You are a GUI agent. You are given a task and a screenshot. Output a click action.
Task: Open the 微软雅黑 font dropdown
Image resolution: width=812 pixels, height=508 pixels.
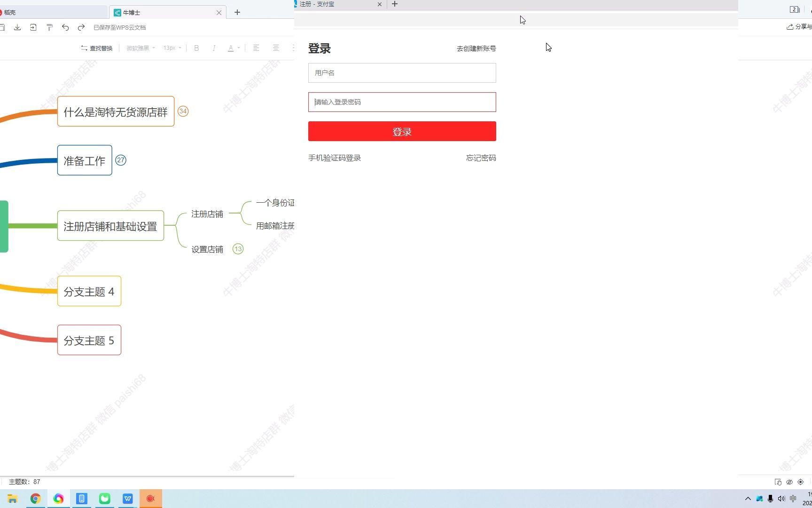141,48
